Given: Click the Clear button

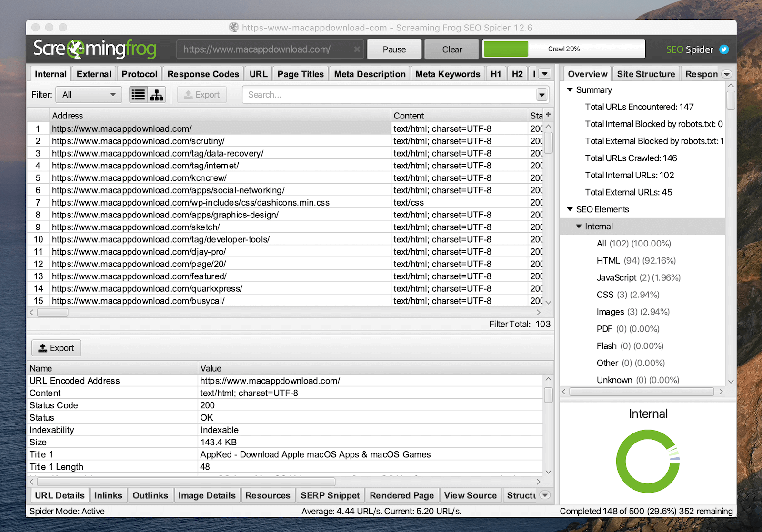Looking at the screenshot, I should pyautogui.click(x=452, y=49).
